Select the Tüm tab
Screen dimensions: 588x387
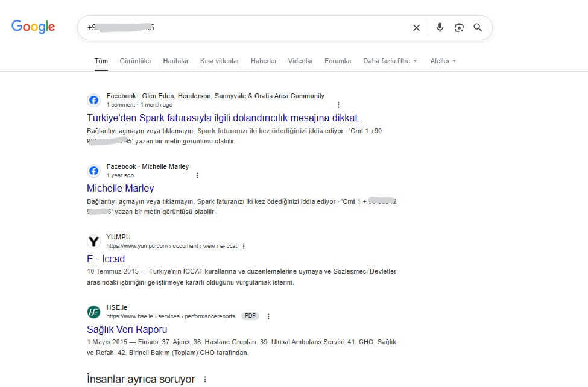[101, 61]
